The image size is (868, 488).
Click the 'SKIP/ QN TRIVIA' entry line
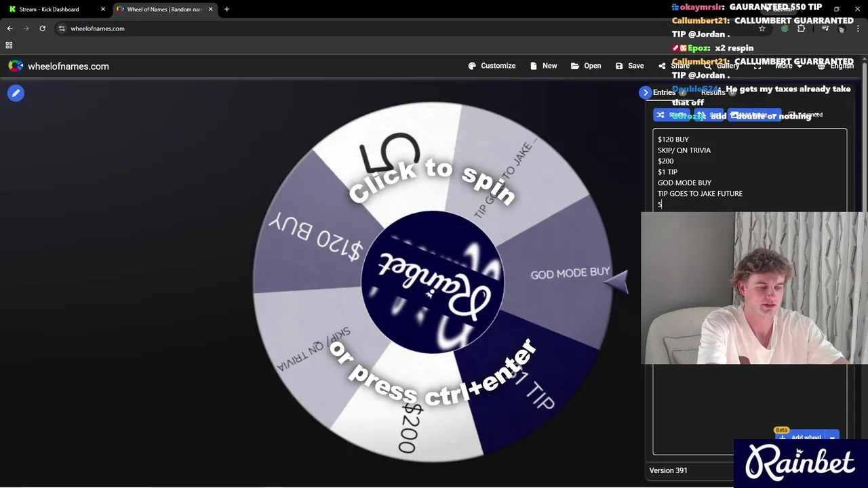click(x=684, y=150)
